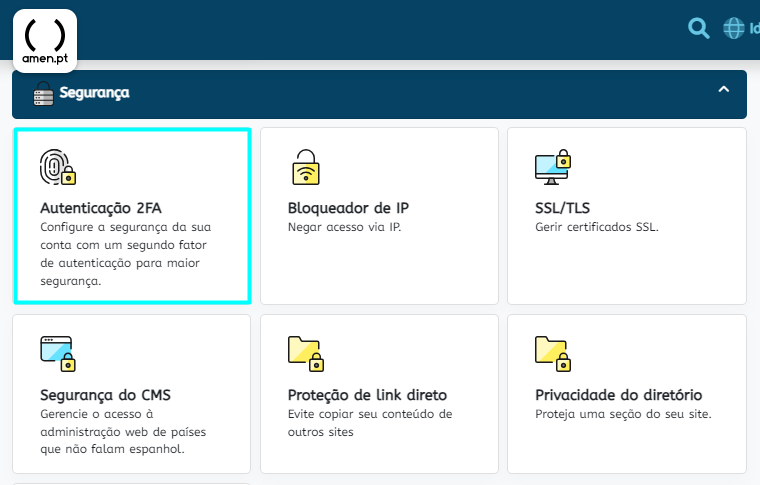Click the browser-lock icon for Segurança do CMS
Screen dimensions: 760x485
click(x=57, y=354)
